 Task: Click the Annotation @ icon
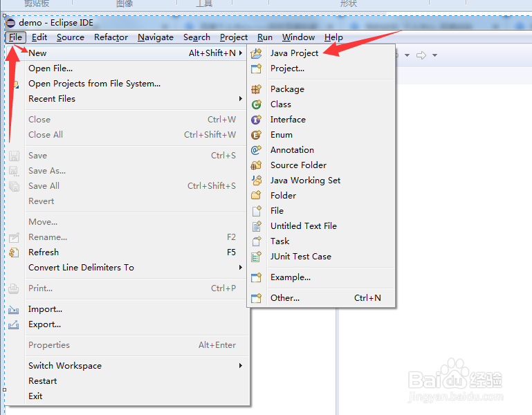pos(256,150)
